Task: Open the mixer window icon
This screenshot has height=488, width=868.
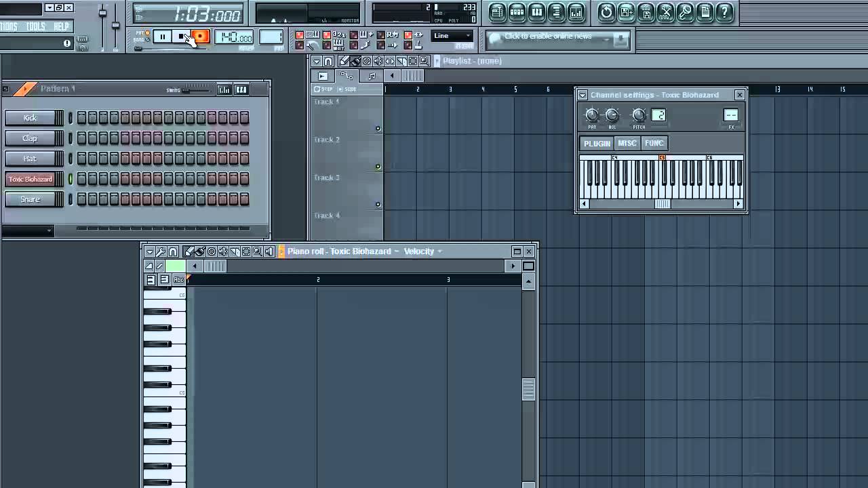Action: tap(576, 12)
